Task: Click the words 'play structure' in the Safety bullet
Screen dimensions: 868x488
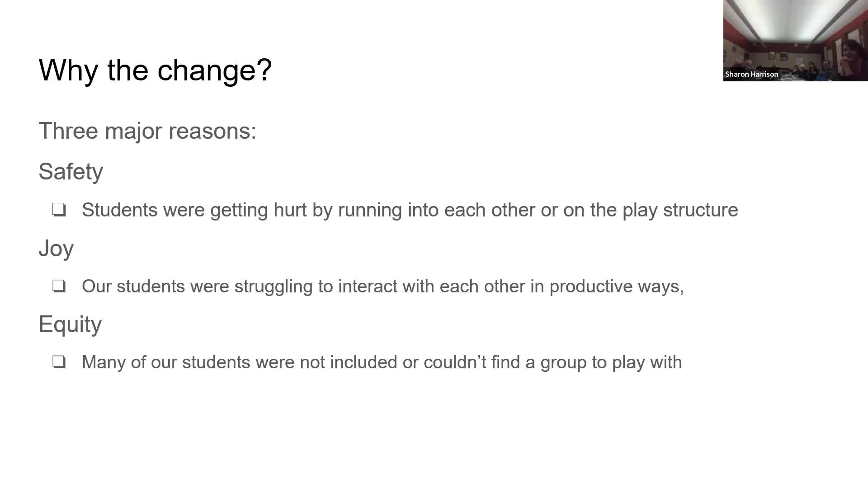Action: click(x=680, y=210)
